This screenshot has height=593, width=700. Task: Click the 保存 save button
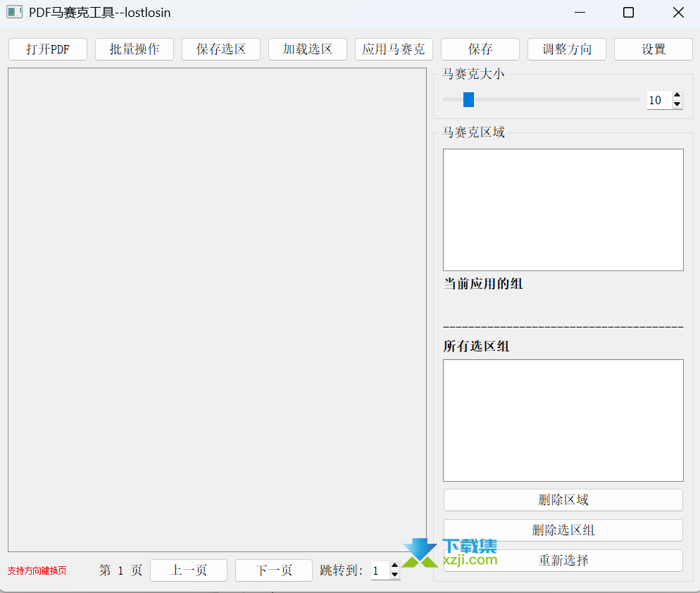[480, 49]
